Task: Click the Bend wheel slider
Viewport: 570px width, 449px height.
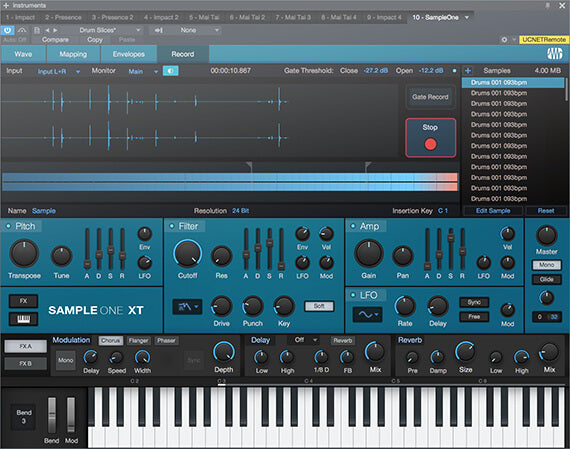Action: pos(52,415)
